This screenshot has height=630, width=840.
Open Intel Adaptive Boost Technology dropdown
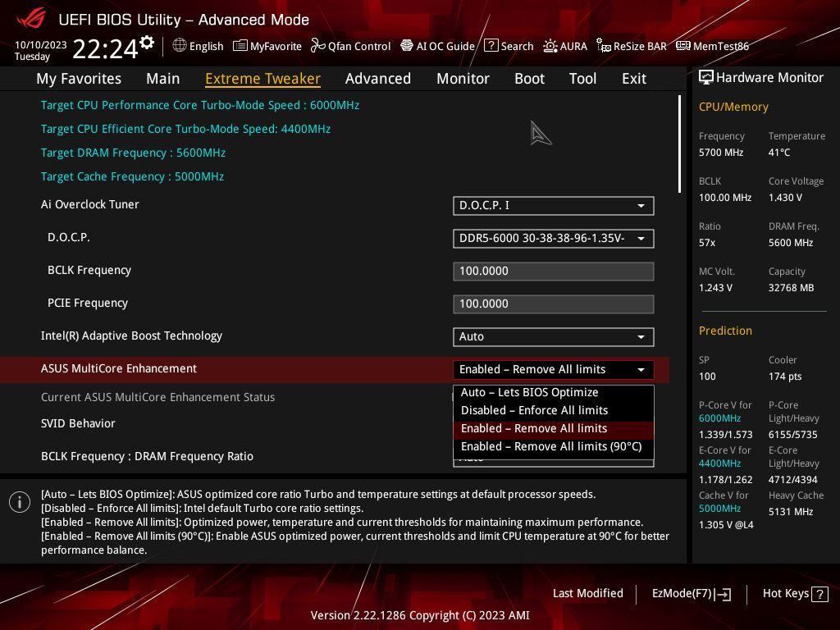point(554,337)
